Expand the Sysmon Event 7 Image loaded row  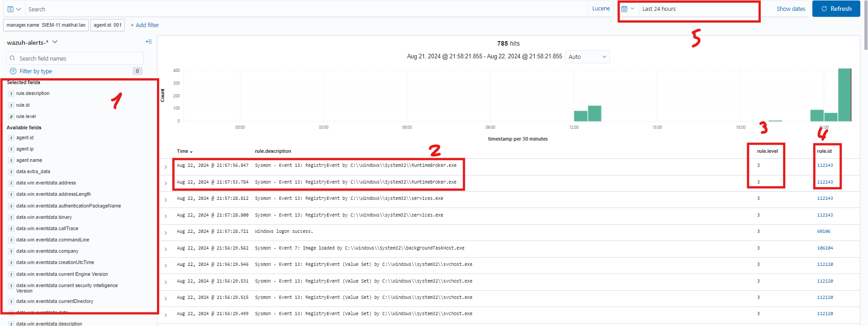click(x=166, y=249)
